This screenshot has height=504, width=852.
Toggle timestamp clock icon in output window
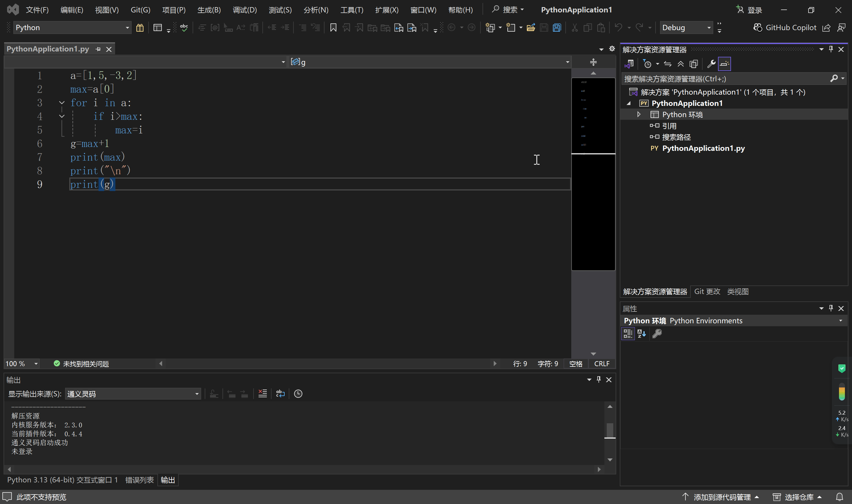298,394
